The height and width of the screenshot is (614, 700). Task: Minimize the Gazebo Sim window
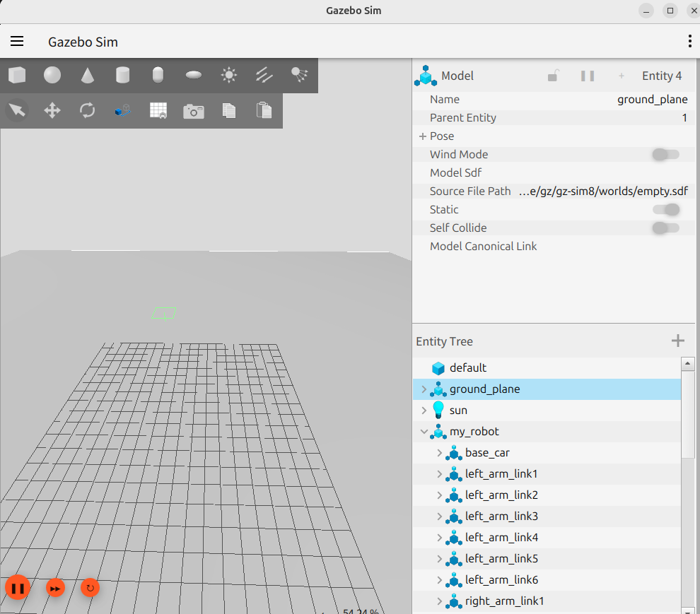coord(646,11)
